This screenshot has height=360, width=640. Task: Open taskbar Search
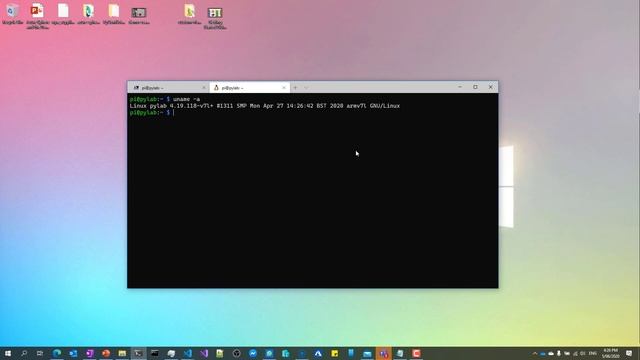tap(24, 353)
